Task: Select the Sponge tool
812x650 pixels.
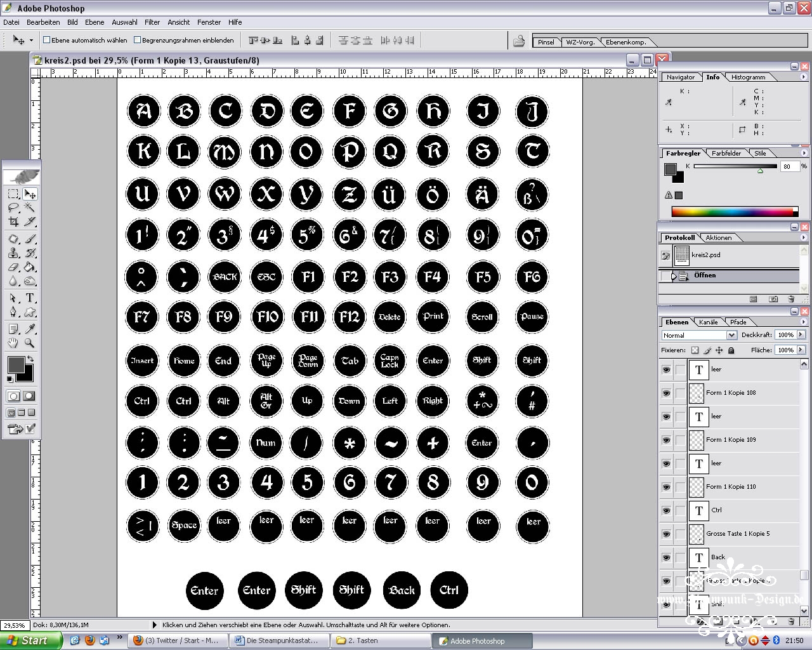Action: 29,281
